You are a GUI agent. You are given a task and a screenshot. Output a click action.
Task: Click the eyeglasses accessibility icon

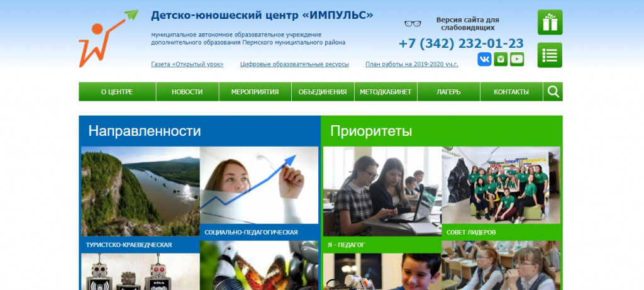pyautogui.click(x=413, y=23)
